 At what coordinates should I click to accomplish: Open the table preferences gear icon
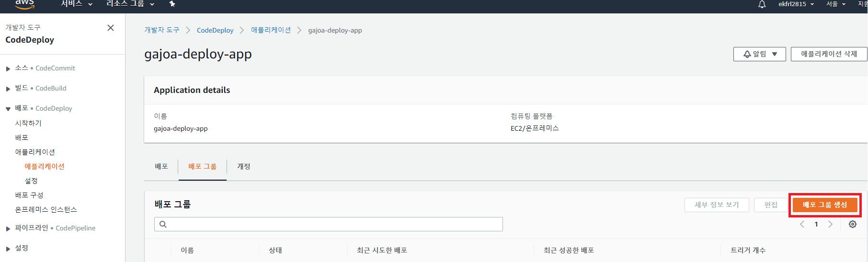point(853,224)
